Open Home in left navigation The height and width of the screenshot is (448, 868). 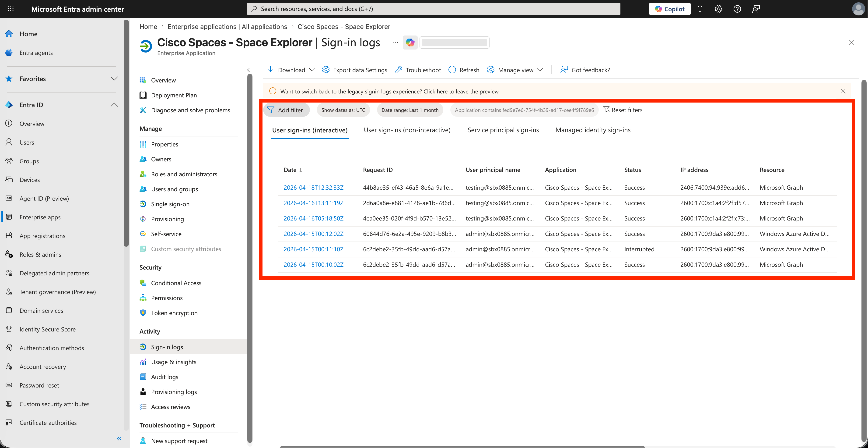28,34
